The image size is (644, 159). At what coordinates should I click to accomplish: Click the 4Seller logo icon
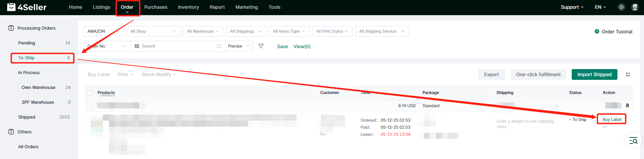pyautogui.click(x=11, y=7)
